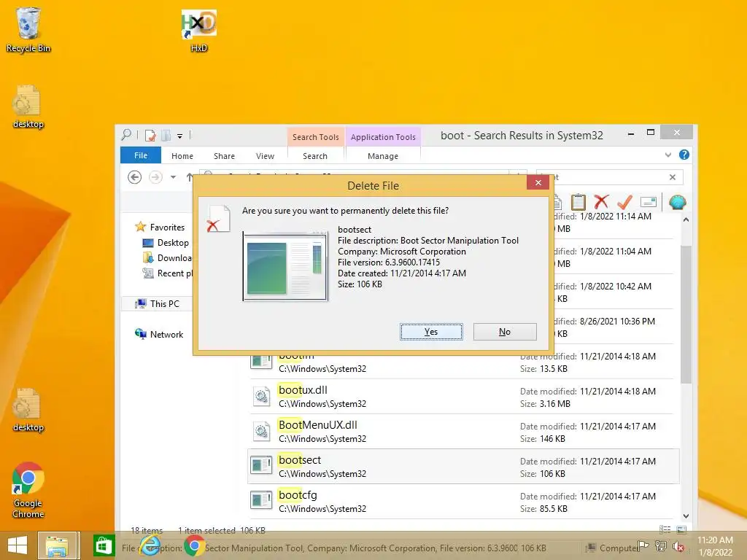Click the bootux.dll file icon
Image resolution: width=747 pixels, height=560 pixels.
[261, 396]
